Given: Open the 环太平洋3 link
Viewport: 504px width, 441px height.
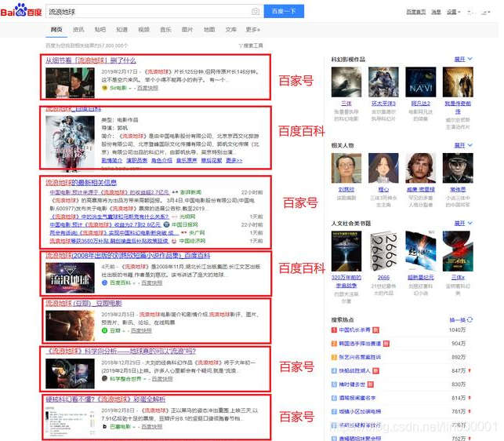Looking at the screenshot, I should 383,104.
